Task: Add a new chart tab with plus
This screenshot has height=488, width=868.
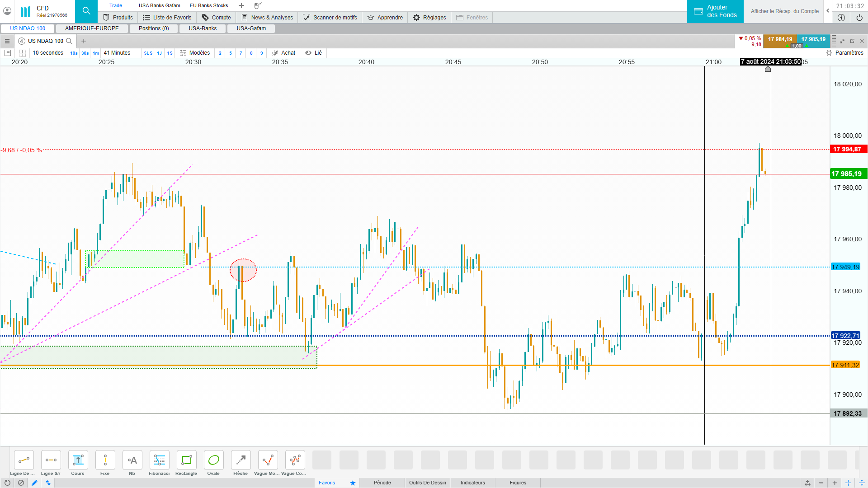Action: pos(84,41)
